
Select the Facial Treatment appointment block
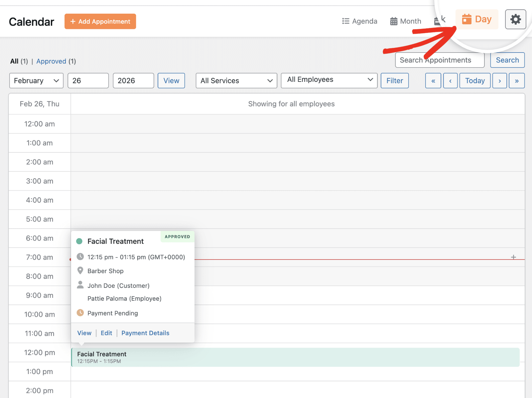tap(295, 357)
